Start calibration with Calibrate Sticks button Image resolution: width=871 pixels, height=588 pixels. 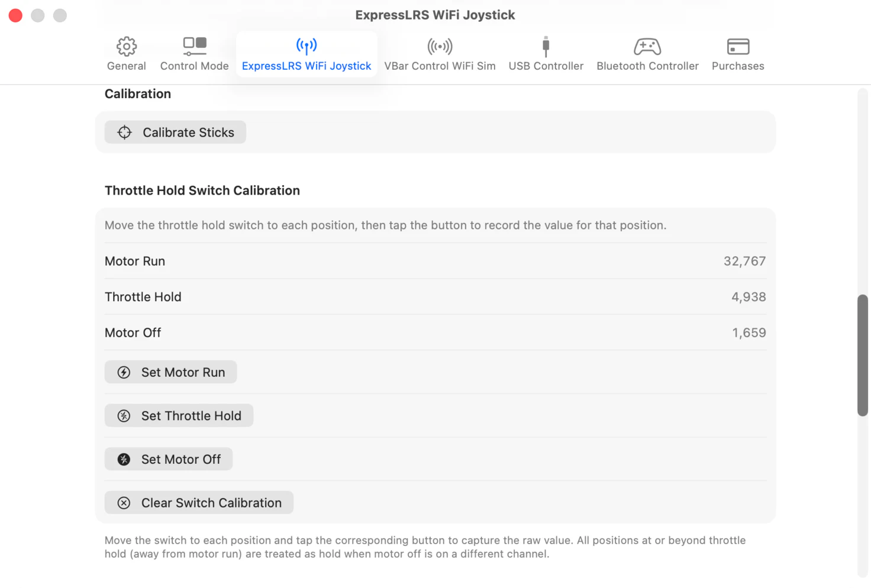pos(175,133)
